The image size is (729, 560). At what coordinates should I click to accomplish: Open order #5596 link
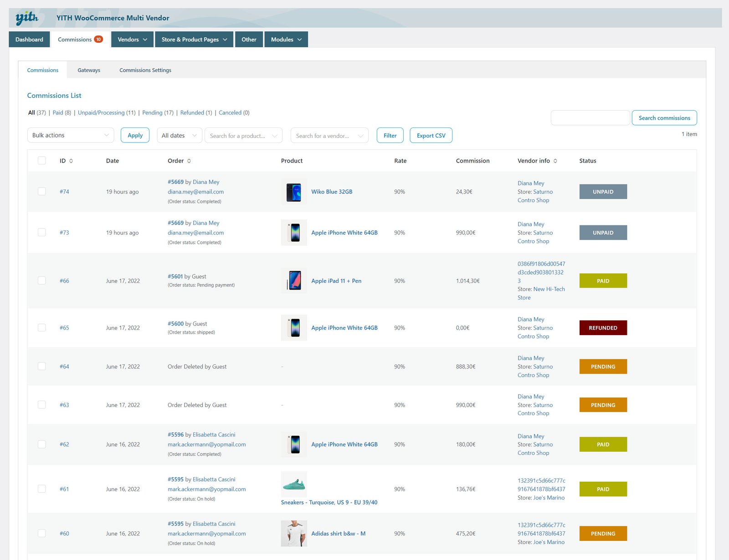175,435
